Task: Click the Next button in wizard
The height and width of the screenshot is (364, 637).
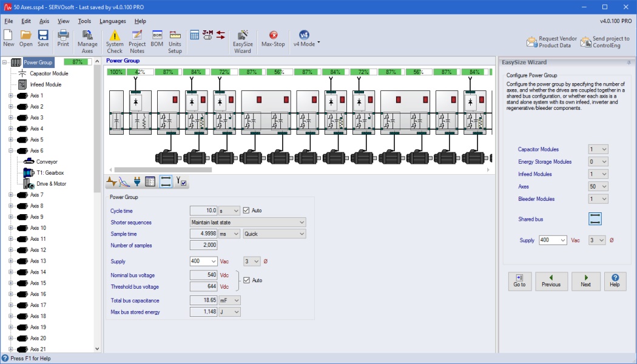Action: (585, 280)
